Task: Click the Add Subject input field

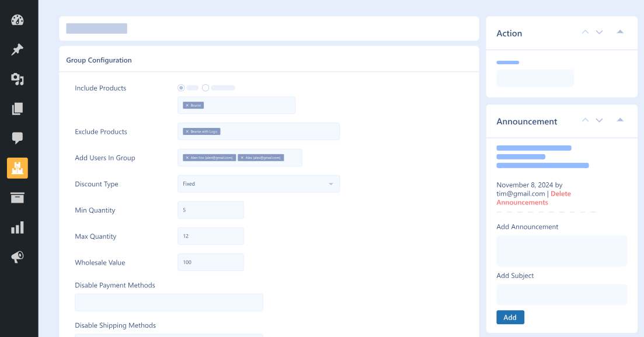Action: click(562, 294)
